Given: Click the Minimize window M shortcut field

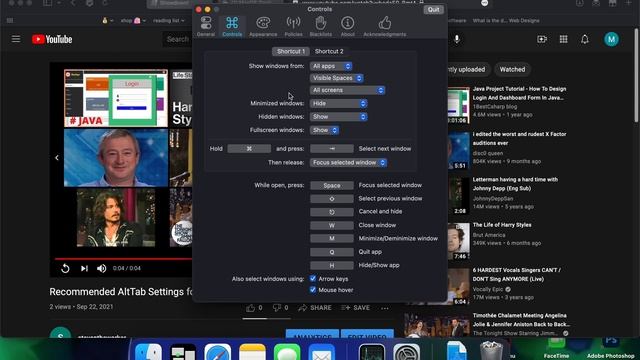Looking at the screenshot, I should tap(332, 238).
